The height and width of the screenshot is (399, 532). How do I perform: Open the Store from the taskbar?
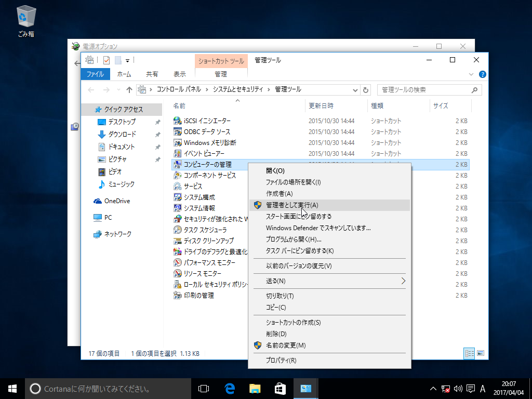pyautogui.click(x=280, y=389)
